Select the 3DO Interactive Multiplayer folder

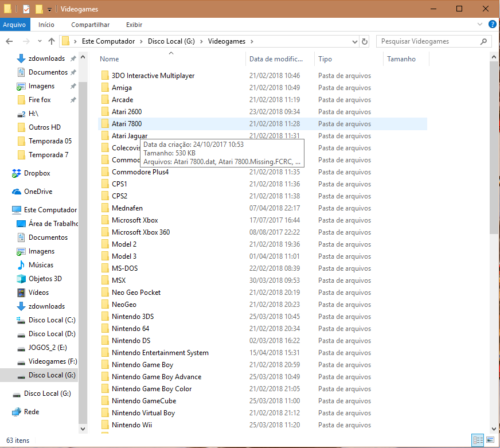point(153,75)
